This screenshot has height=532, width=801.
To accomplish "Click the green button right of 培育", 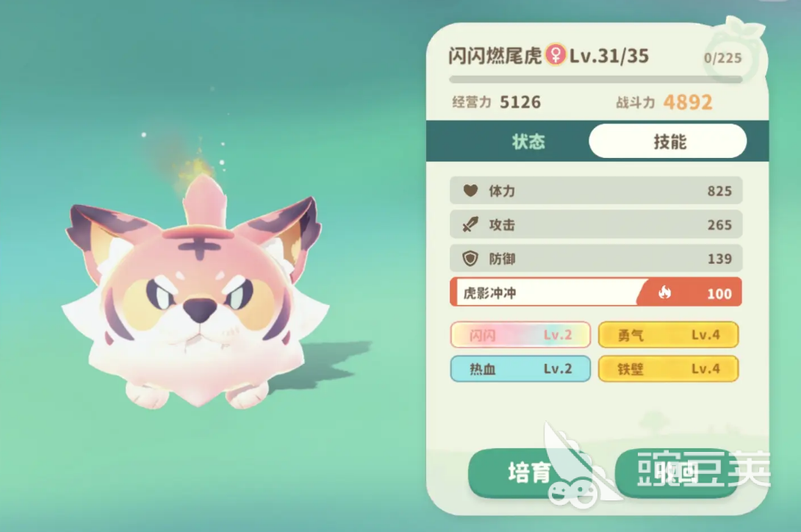I will coord(677,473).
